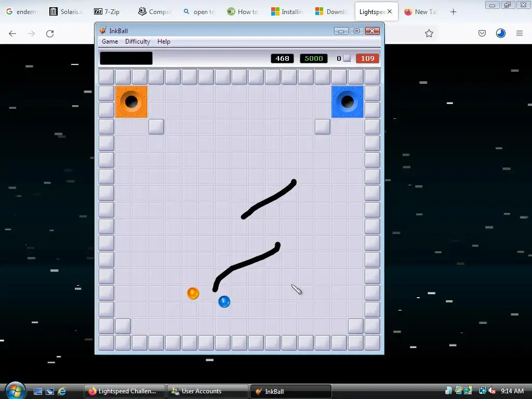Image resolution: width=532 pixels, height=399 pixels.
Task: Open the browser account profile icon
Action: (x=500, y=33)
